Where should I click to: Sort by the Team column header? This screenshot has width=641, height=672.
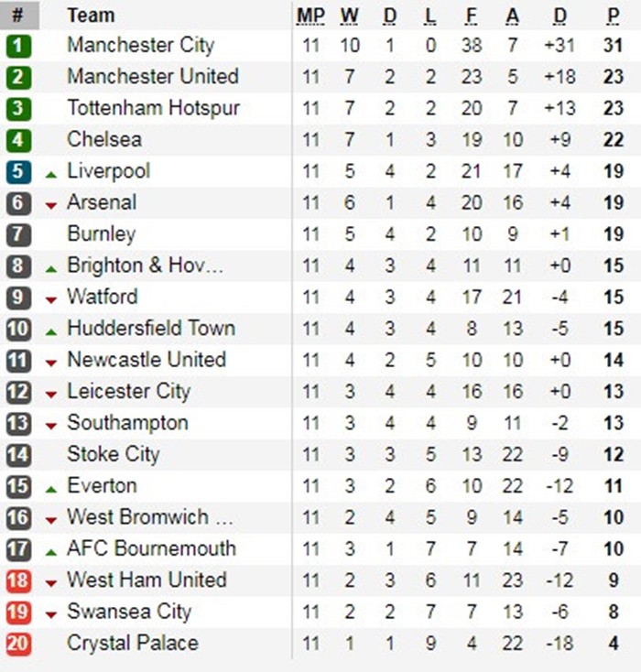coord(91,16)
